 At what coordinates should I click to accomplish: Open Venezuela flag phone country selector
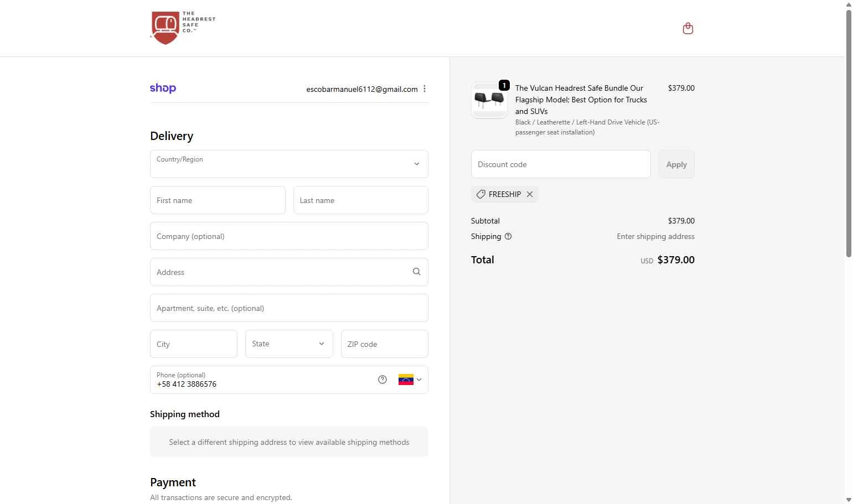(x=410, y=380)
